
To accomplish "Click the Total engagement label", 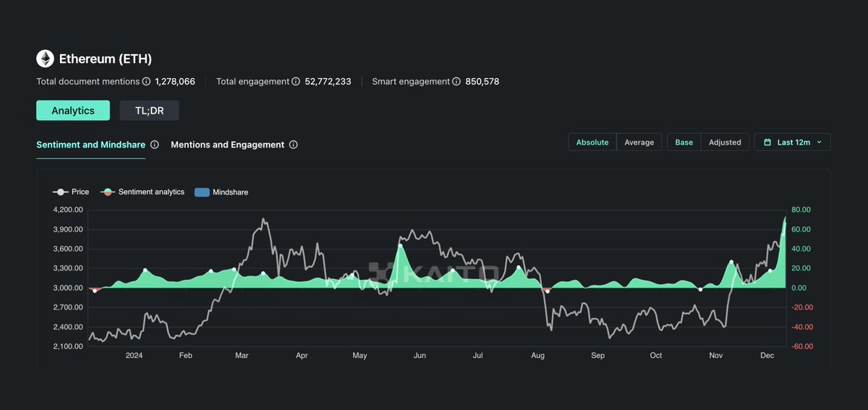I will 253,82.
